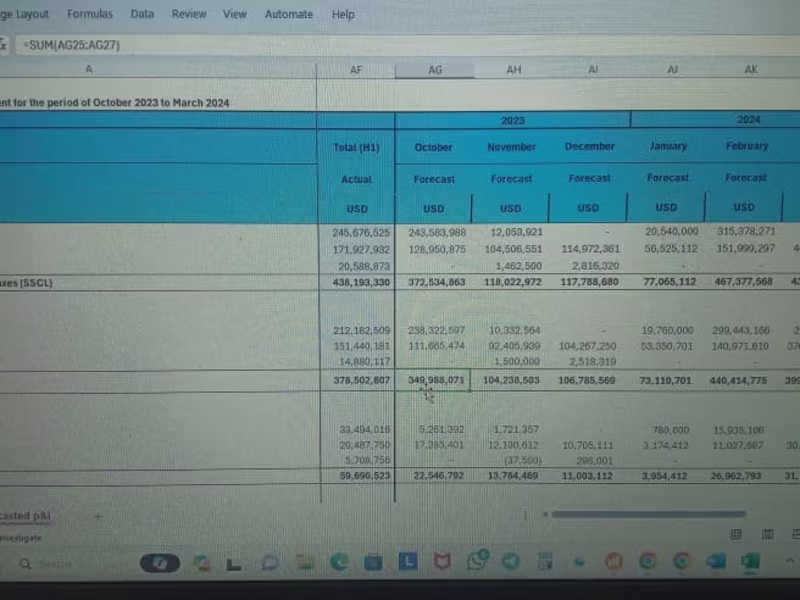Image resolution: width=800 pixels, height=600 pixels.
Task: Select active cell showing 349,988,071
Action: click(433, 380)
